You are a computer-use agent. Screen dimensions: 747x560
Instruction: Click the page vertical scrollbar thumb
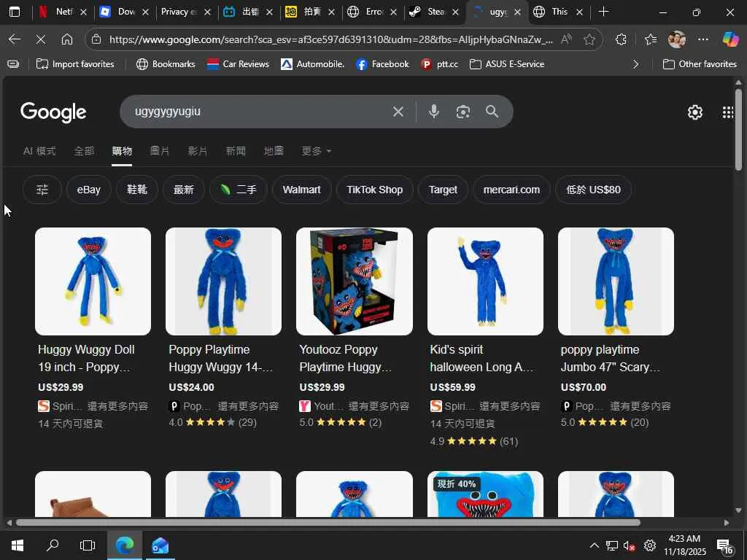coord(738,129)
